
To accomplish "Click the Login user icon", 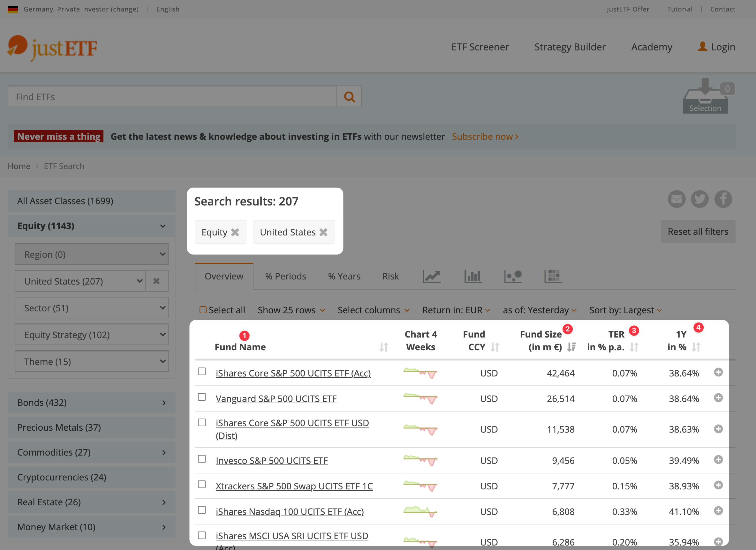I will (702, 47).
